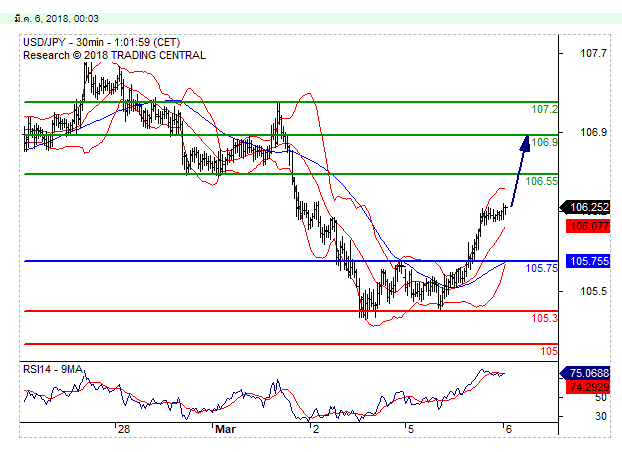This screenshot has width=622, height=452.
Task: Click the 'Research © 2018 TRADING CENTRAL' label
Action: pyautogui.click(x=114, y=55)
